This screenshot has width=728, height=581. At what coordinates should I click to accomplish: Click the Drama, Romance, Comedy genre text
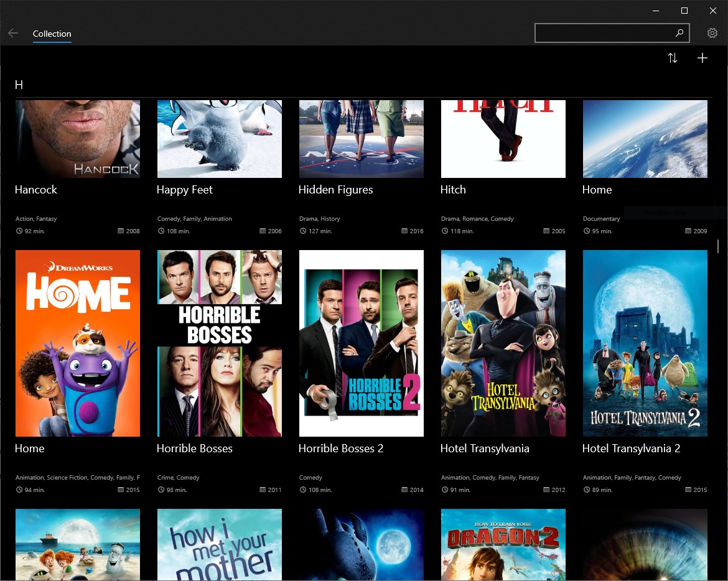pos(477,218)
